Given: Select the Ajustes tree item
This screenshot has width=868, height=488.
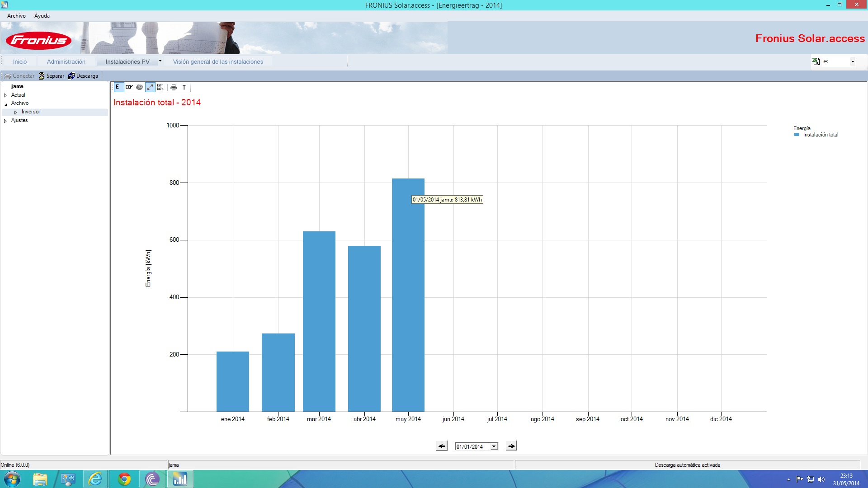Looking at the screenshot, I should pyautogui.click(x=19, y=120).
